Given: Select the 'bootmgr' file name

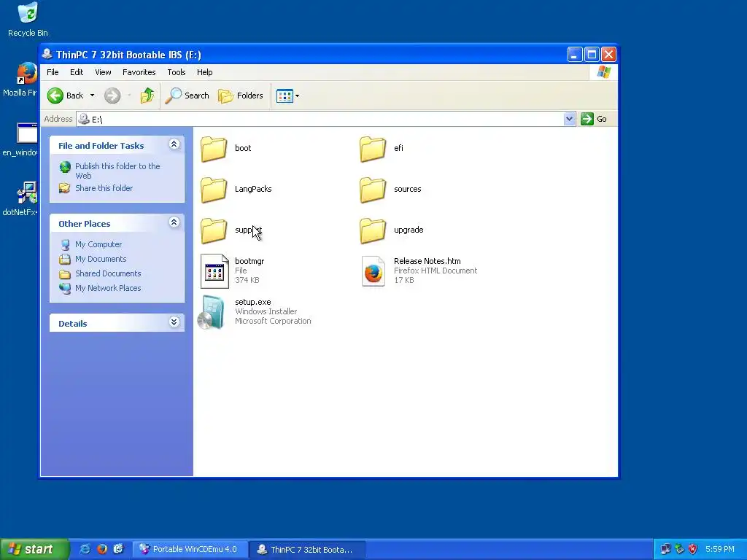Looking at the screenshot, I should [249, 262].
